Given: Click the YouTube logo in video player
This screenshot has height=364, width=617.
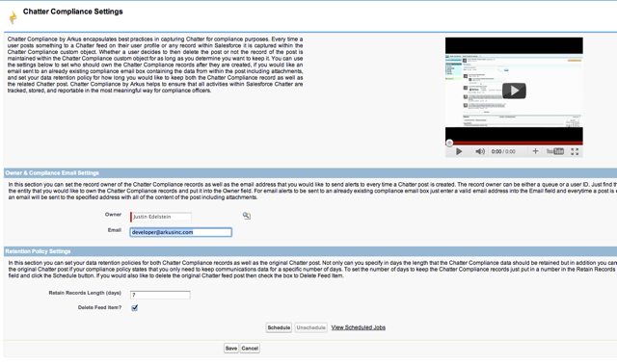Looking at the screenshot, I should tap(555, 151).
